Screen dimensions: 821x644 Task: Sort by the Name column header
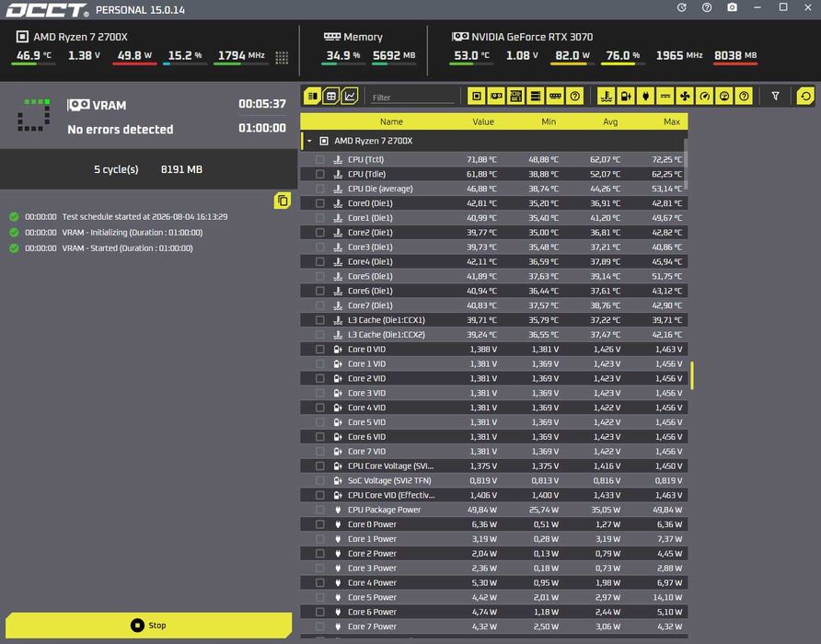click(x=391, y=121)
